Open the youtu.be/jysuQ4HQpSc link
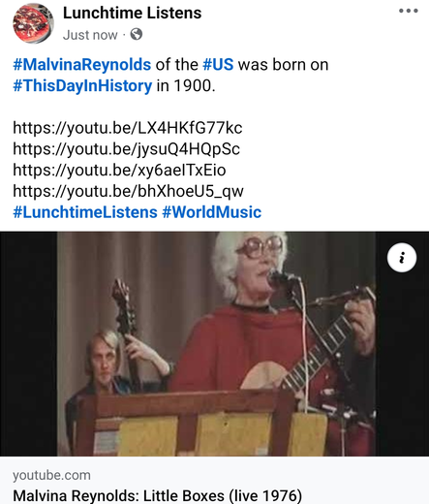The width and height of the screenshot is (429, 504). click(126, 149)
